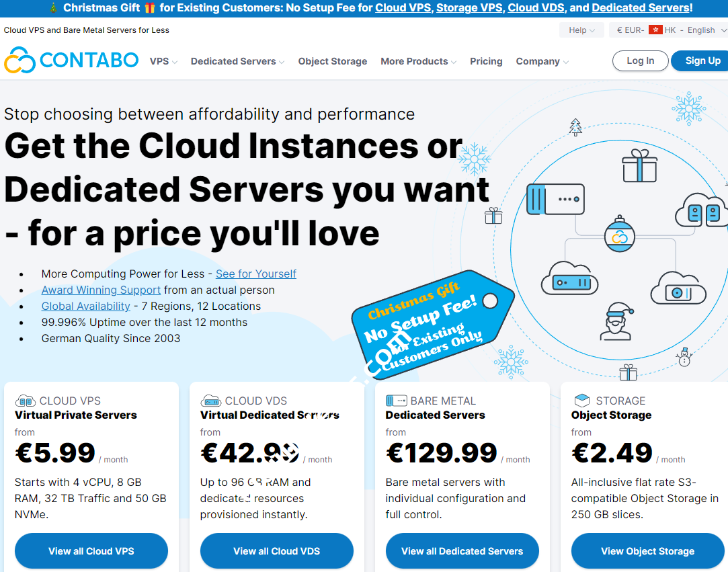Open the Award Winning Support link
Screen dimensions: 728x572
[102, 290]
